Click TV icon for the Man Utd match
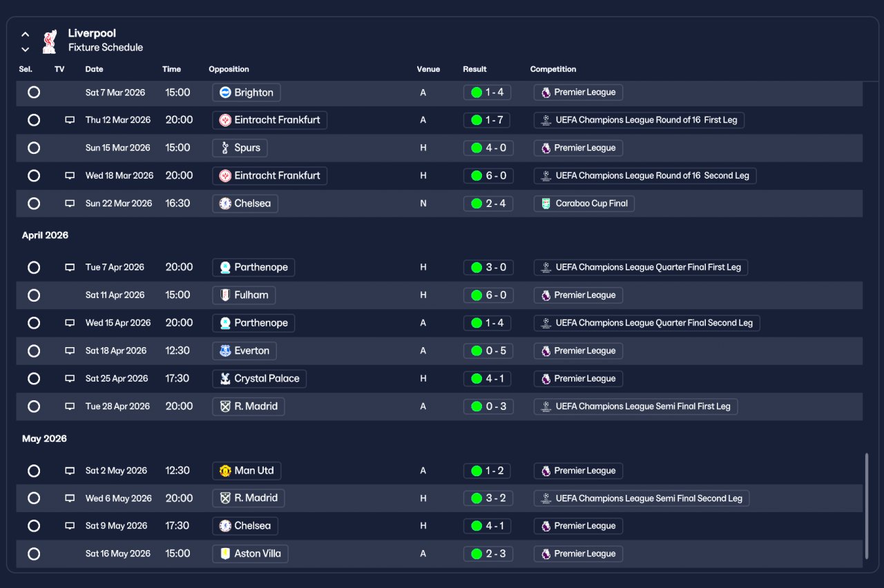Viewport: 884px width, 588px height. pyautogui.click(x=70, y=471)
